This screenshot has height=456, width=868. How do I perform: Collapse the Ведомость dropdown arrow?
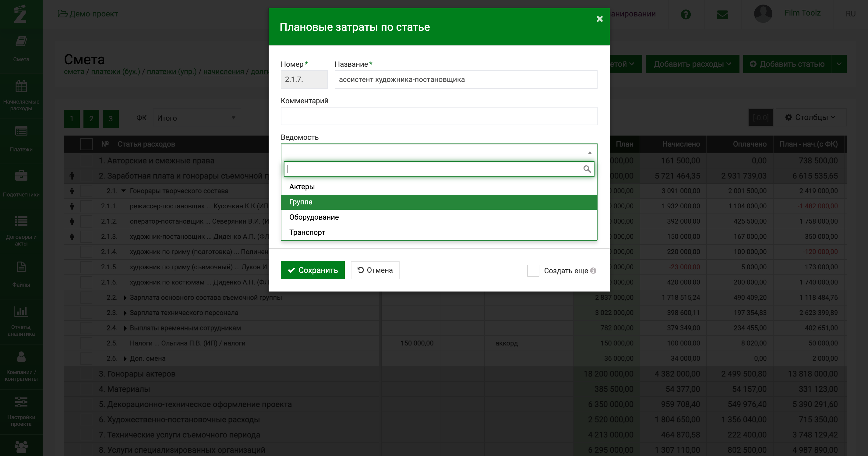pos(590,153)
